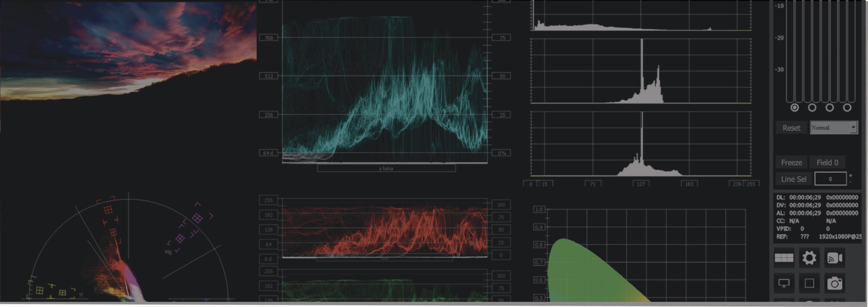The height and width of the screenshot is (307, 868).
Task: Increment line select with plus stepper
Action: coord(850,175)
